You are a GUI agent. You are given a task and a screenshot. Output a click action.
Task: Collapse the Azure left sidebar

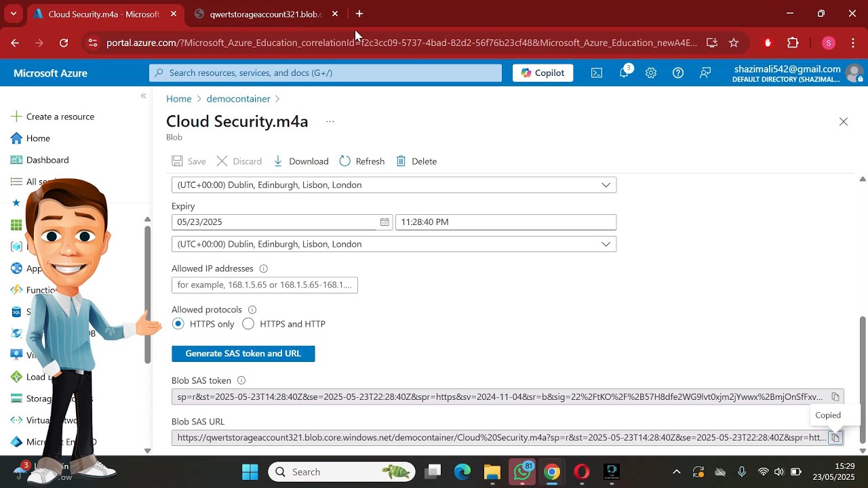pos(143,96)
